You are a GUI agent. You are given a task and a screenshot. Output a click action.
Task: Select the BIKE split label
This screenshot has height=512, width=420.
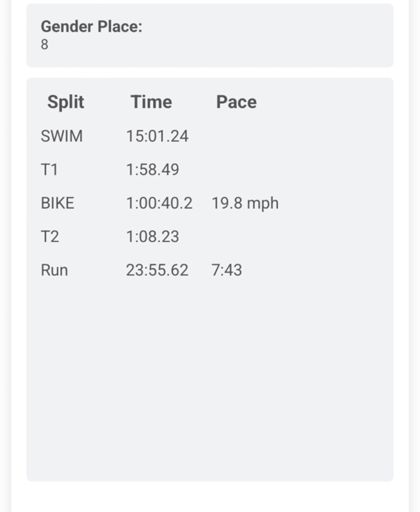[x=57, y=203]
